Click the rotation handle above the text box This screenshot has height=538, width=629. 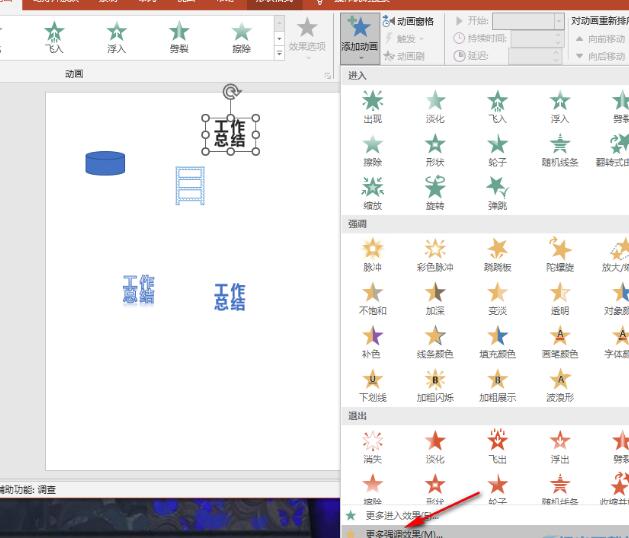tap(231, 91)
